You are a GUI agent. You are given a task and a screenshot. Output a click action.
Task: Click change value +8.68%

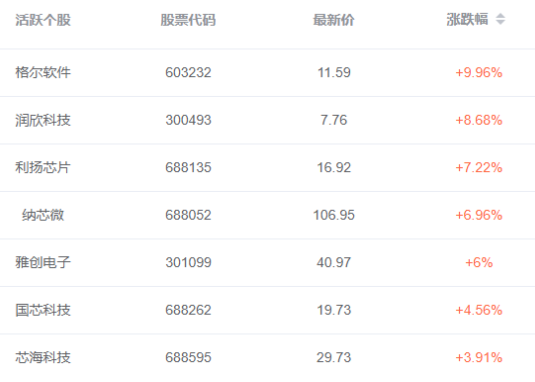coord(479,120)
